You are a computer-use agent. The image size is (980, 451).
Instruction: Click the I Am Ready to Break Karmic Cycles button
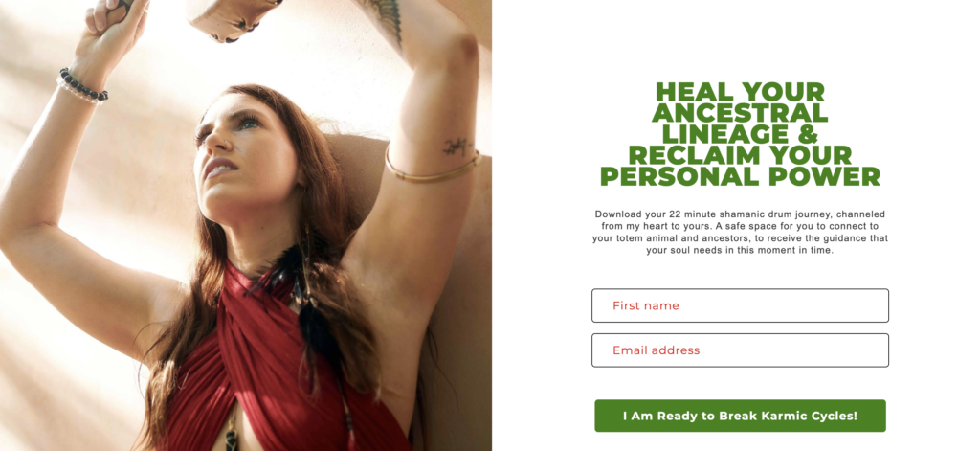[x=740, y=416]
